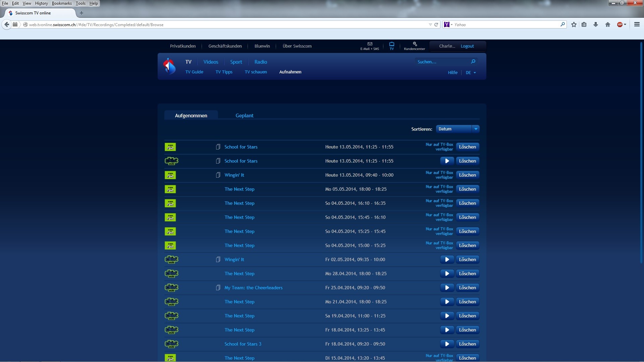Open the Firefox hamburger menu

(637, 24)
